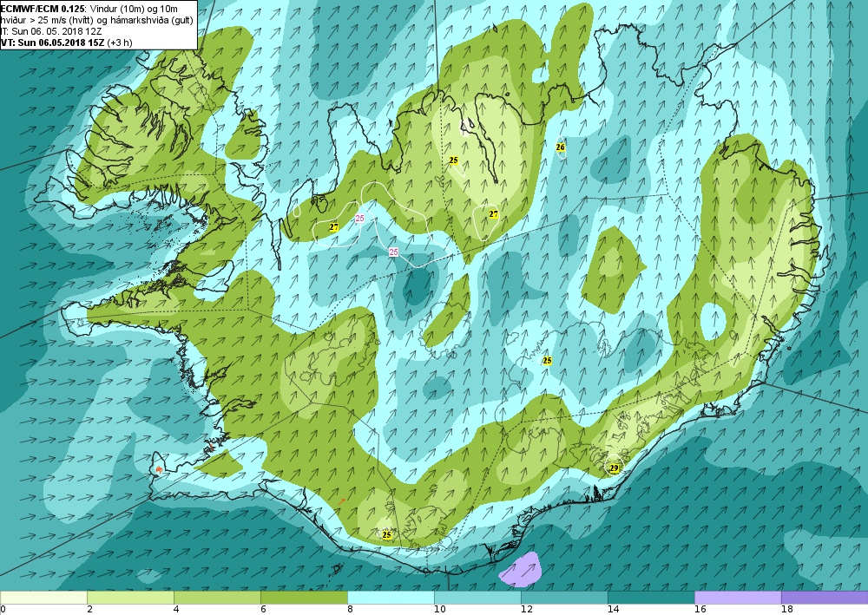Image resolution: width=868 pixels, height=615 pixels.
Task: Click the medium teal 12–14 m/s legend swatch
Action: tap(565, 598)
